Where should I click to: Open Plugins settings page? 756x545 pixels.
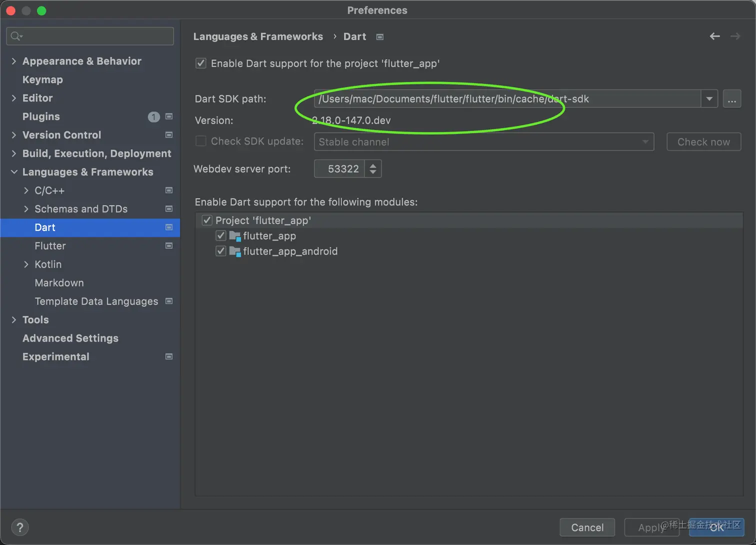[41, 116]
